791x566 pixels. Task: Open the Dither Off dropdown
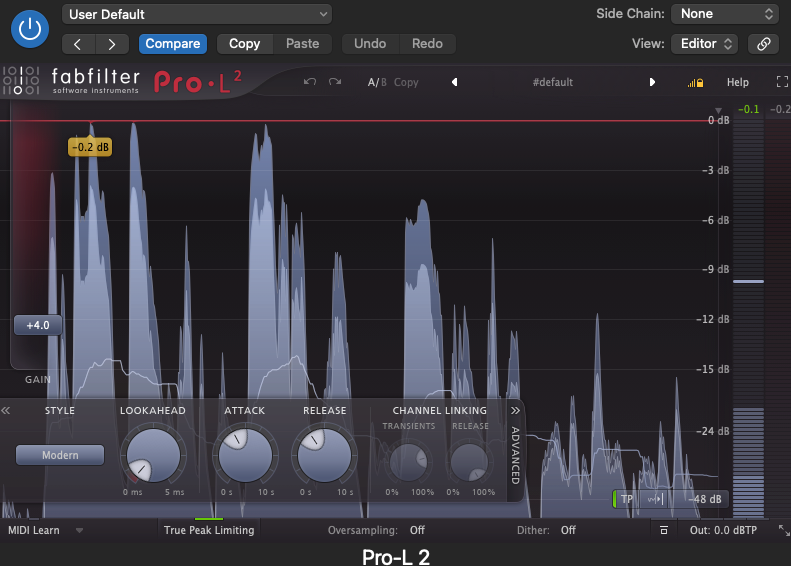(569, 530)
